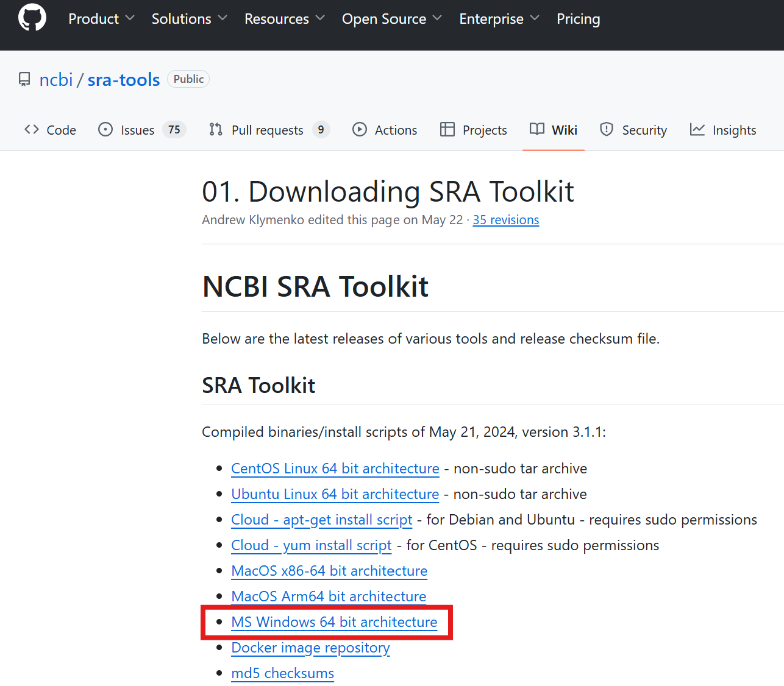Viewport: 784px width, 686px height.
Task: Select the Wiki tab label
Action: [565, 130]
